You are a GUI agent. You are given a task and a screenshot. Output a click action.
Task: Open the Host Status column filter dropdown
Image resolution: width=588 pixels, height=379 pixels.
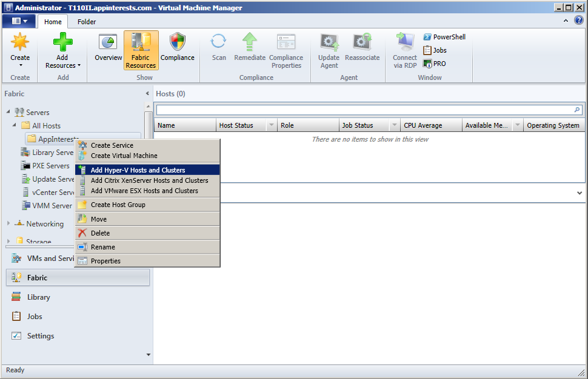coord(270,125)
